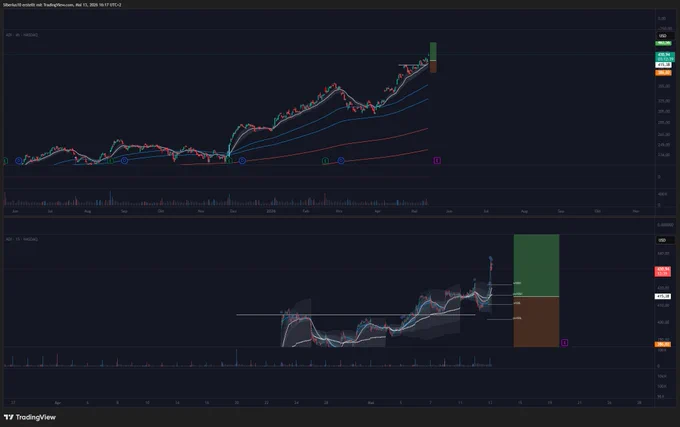Viewport: 680px width, 427px height.
Task: Open the USD currency selector on upper chart
Action: click(x=664, y=36)
